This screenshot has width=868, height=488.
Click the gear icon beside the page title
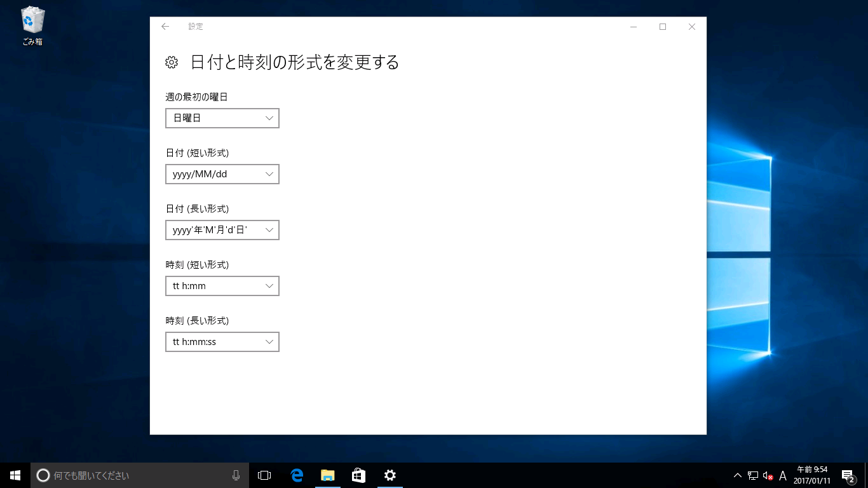[171, 62]
